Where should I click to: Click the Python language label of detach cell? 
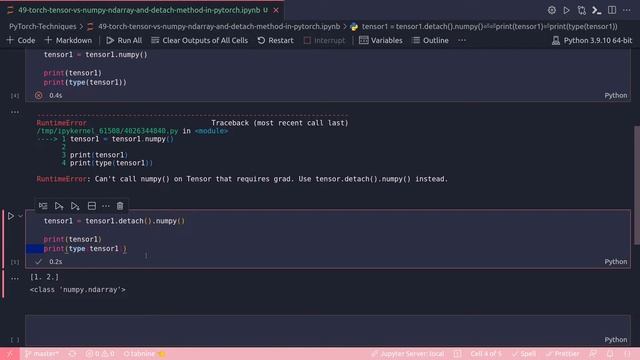(x=616, y=262)
